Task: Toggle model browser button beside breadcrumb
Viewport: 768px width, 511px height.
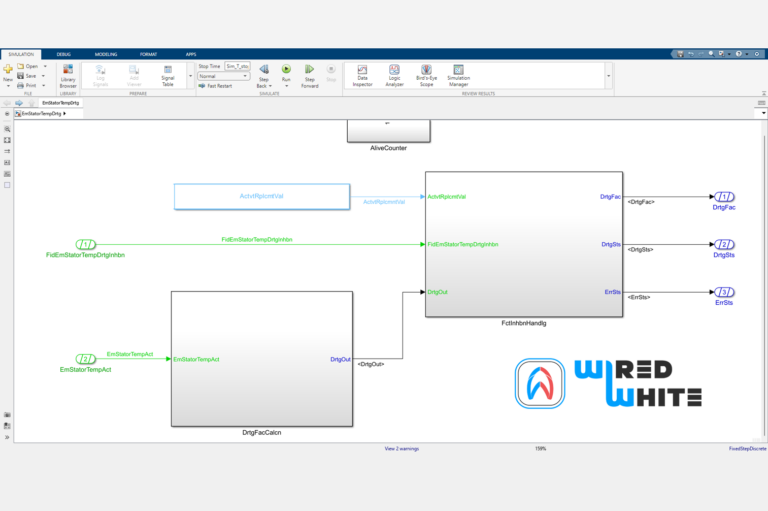Action: 7,114
